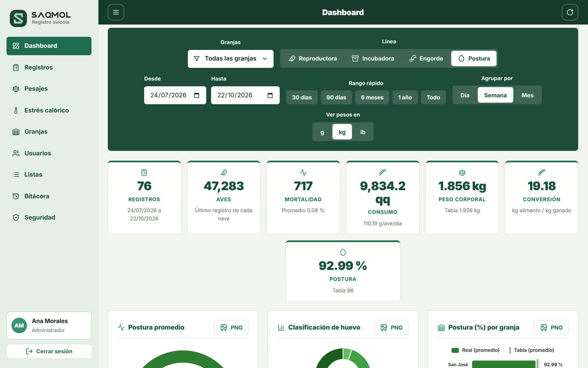Select Reproductora line
Screen dimensions: 588x368
tap(312, 59)
